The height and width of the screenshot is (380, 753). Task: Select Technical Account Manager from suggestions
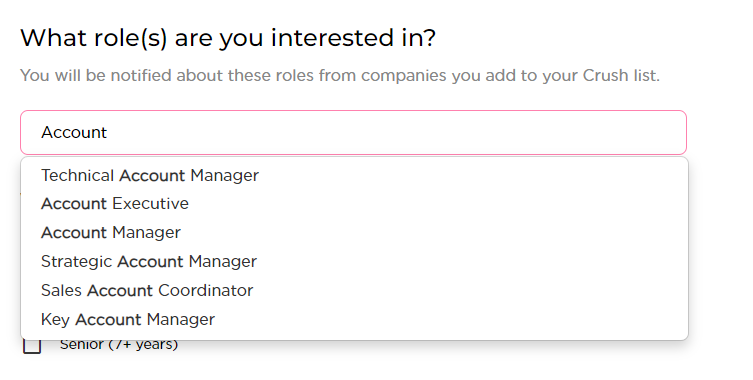pyautogui.click(x=354, y=175)
